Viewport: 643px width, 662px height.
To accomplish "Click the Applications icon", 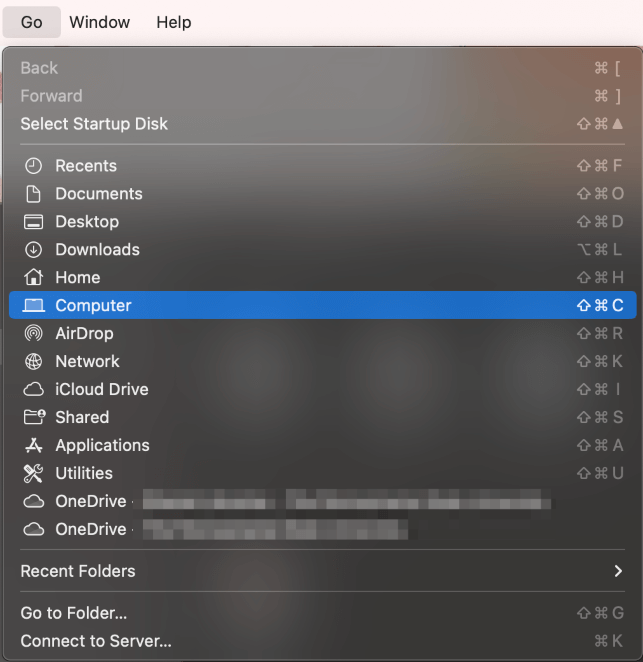I will pos(33,445).
